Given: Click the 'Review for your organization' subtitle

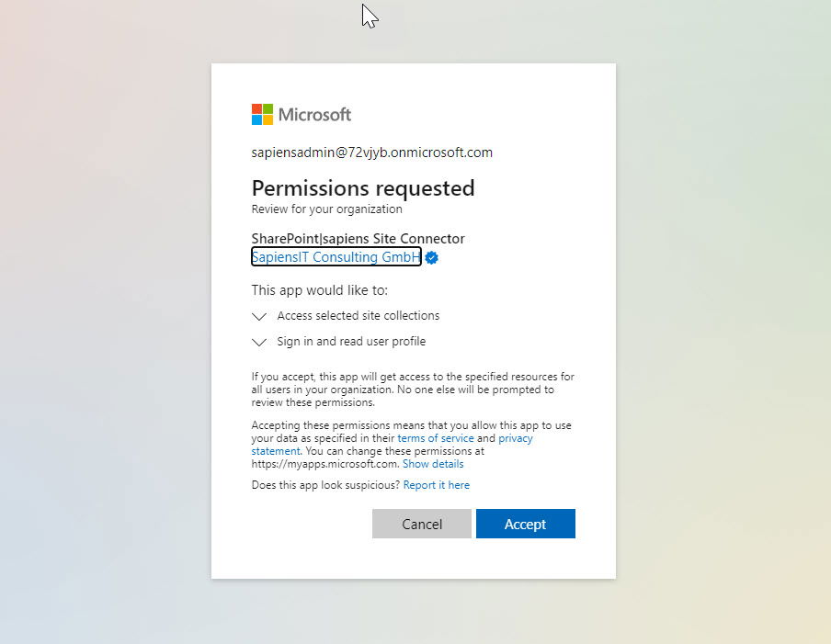Looking at the screenshot, I should pos(327,209).
